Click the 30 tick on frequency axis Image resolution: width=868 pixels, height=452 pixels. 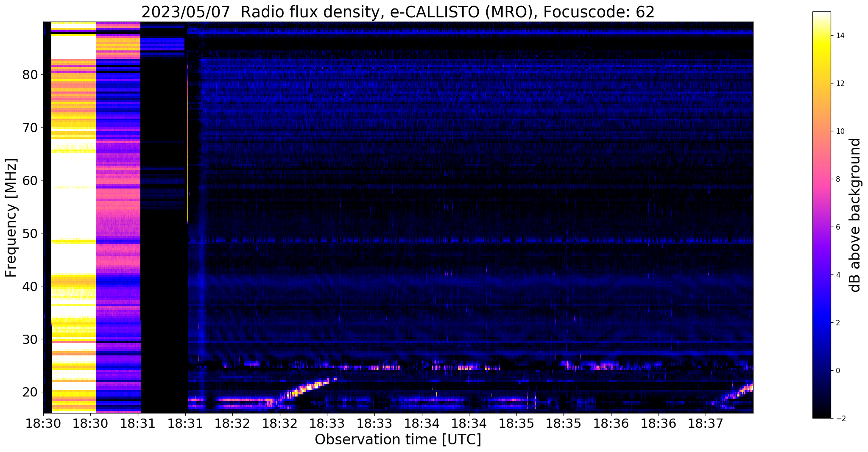point(30,339)
